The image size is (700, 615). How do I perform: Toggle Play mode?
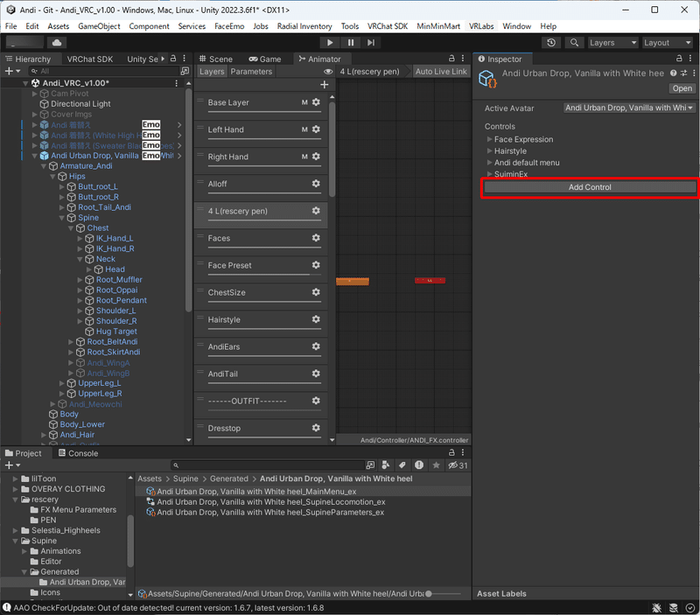[330, 42]
